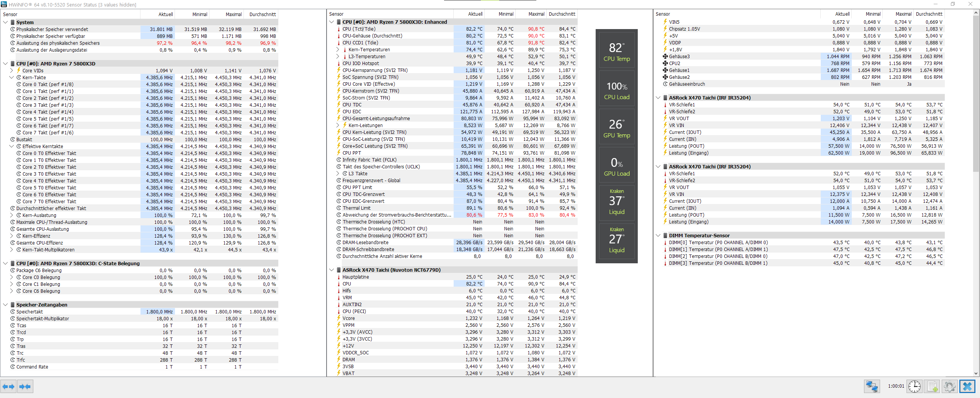Click the chip icon of the System group
This screenshot has height=398, width=980.
click(x=13, y=22)
